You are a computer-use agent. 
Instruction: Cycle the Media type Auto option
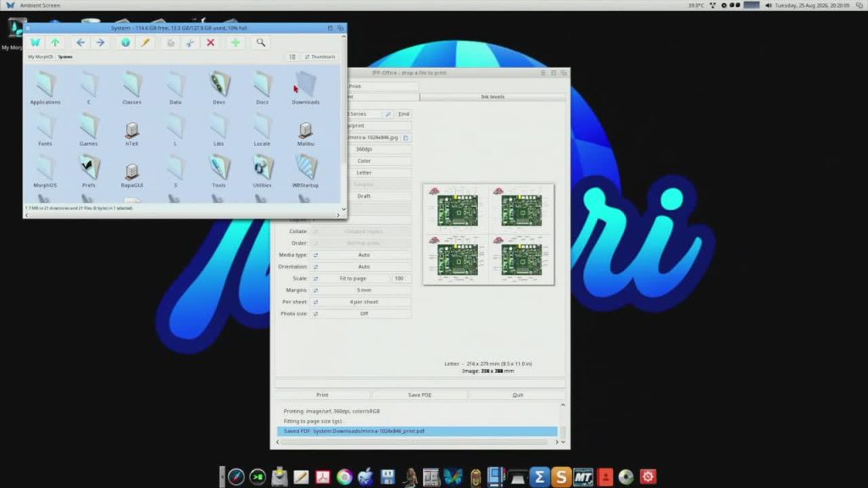[361, 255]
